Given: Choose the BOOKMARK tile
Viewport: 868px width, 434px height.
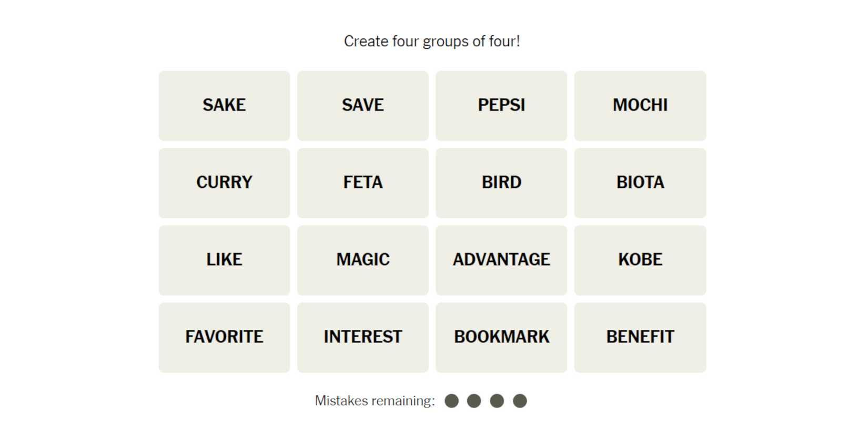Looking at the screenshot, I should pos(501,337).
